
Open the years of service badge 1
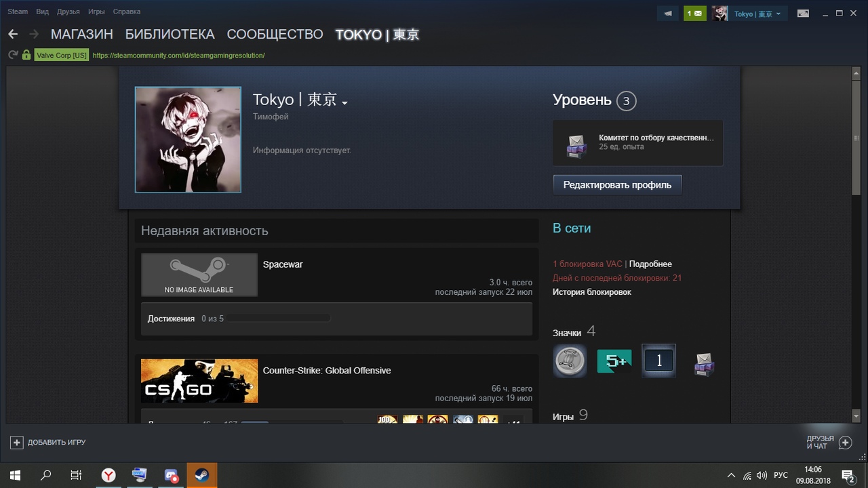click(x=658, y=361)
